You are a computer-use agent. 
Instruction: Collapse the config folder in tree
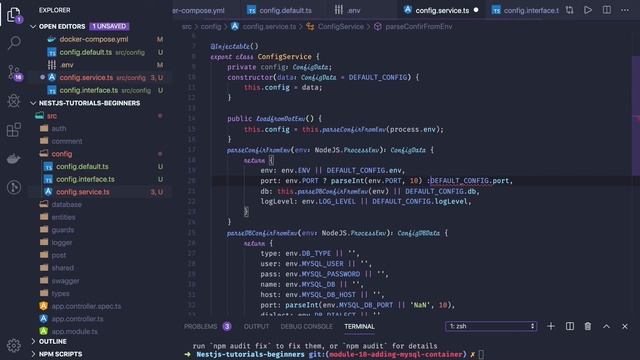point(62,154)
